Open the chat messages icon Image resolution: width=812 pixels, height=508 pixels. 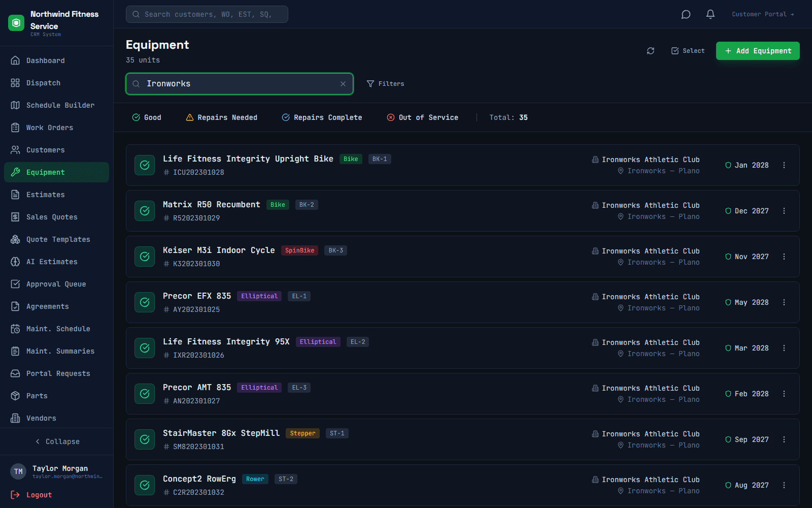(686, 14)
